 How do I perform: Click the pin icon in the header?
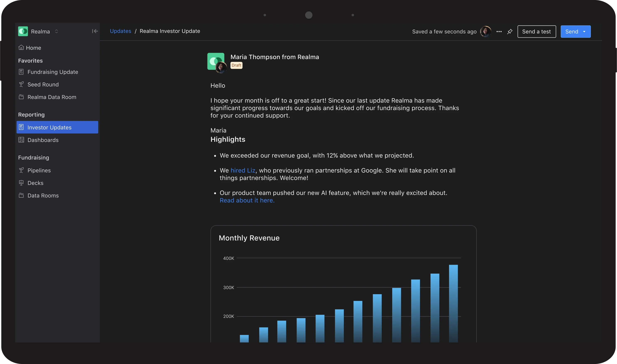click(x=510, y=31)
